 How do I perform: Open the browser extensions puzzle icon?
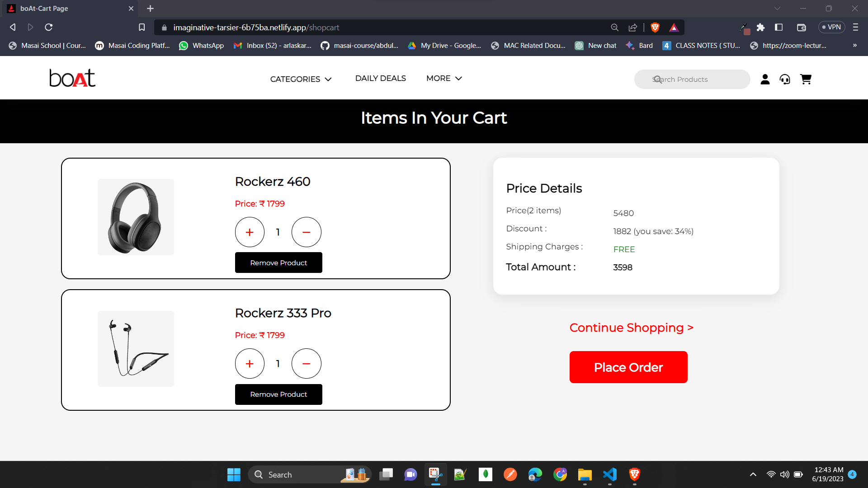760,28
